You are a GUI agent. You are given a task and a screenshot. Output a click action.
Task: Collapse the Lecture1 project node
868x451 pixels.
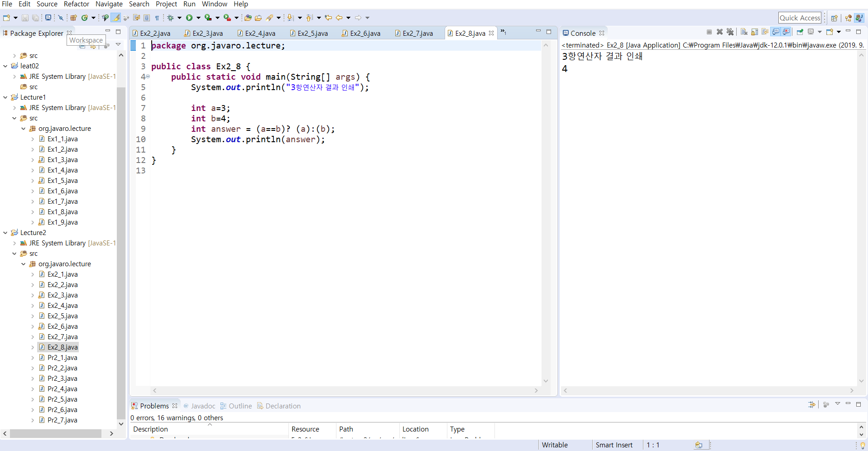[5, 97]
